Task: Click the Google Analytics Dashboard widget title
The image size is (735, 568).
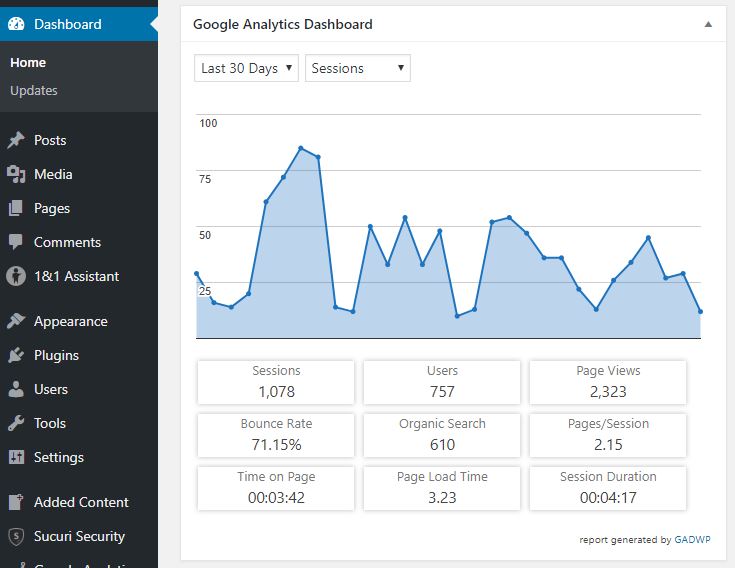Action: point(283,24)
